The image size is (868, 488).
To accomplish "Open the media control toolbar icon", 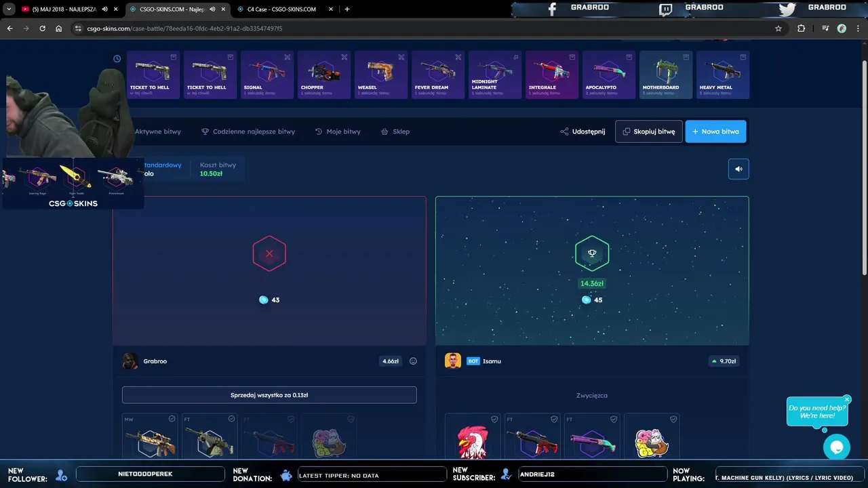I will [825, 28].
